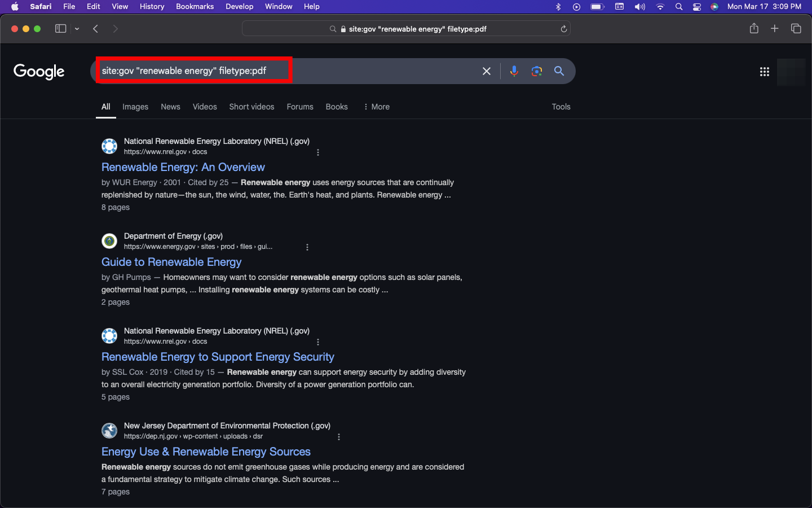Open options menu for Guide to Renewable Energy result

tap(307, 247)
